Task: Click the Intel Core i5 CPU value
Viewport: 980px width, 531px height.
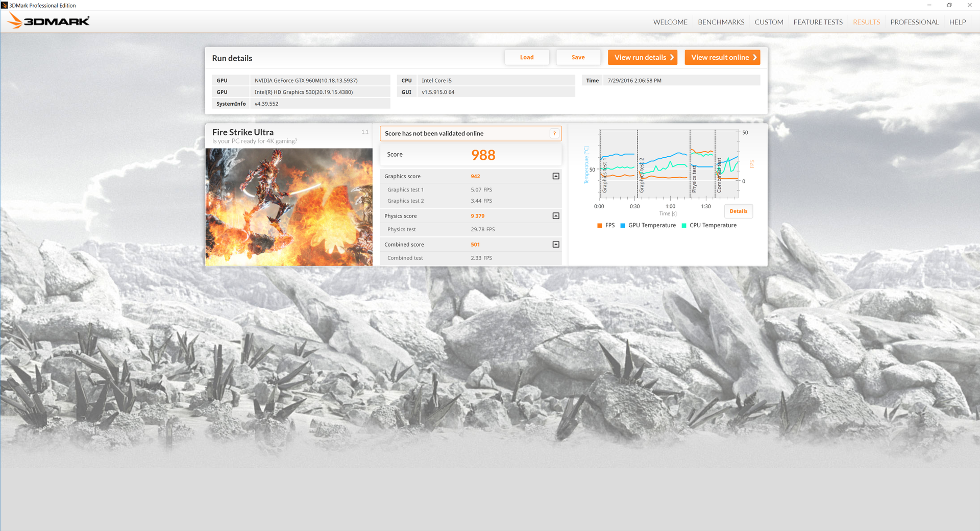Action: (x=496, y=80)
